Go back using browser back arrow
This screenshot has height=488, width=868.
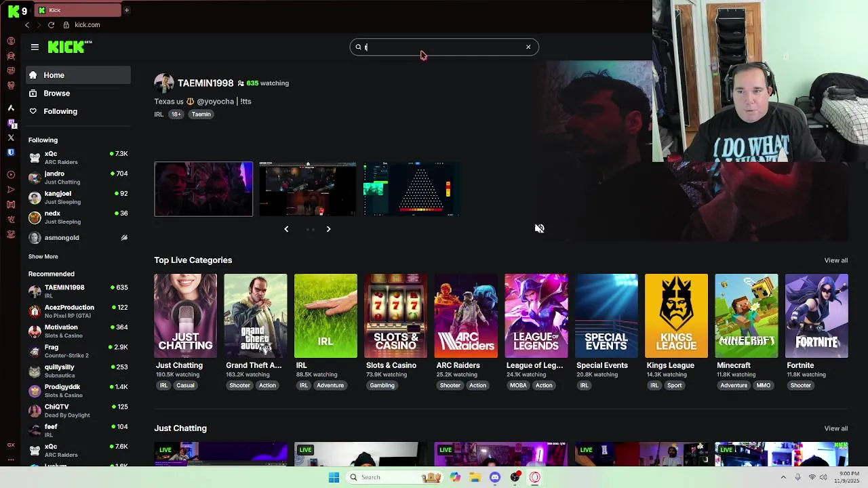(27, 25)
